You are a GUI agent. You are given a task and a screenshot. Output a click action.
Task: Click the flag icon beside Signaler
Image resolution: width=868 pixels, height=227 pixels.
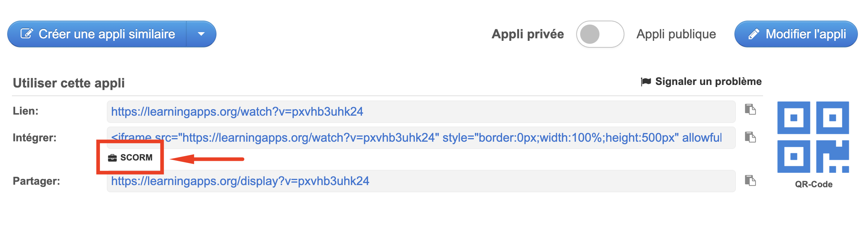646,82
